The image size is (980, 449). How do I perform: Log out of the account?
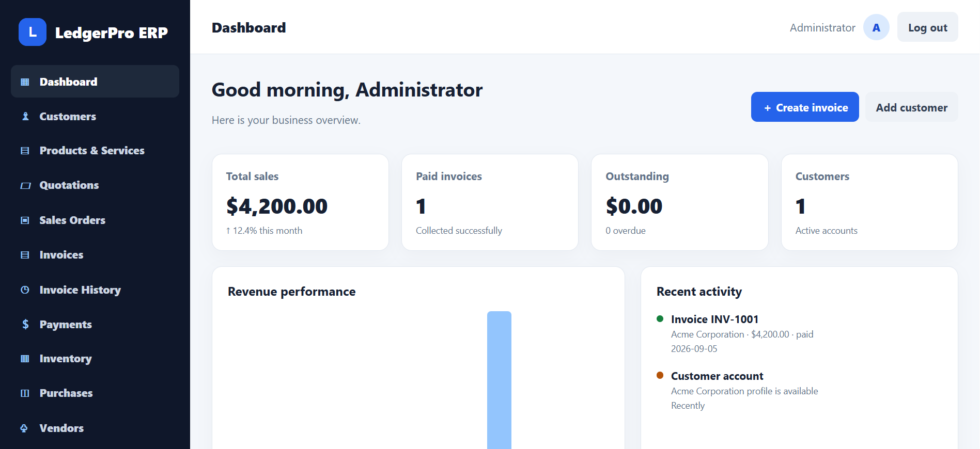pyautogui.click(x=928, y=27)
